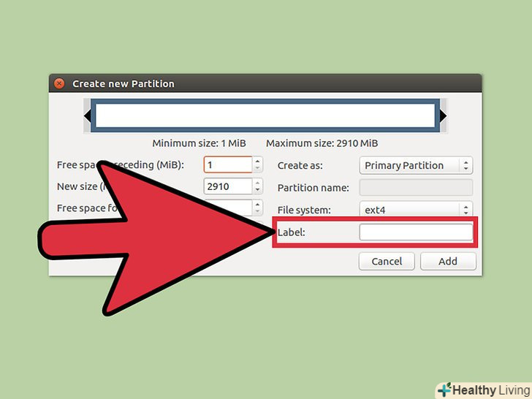Click the white partition size bar
Viewport: 532px width, 399px height.
(265, 115)
